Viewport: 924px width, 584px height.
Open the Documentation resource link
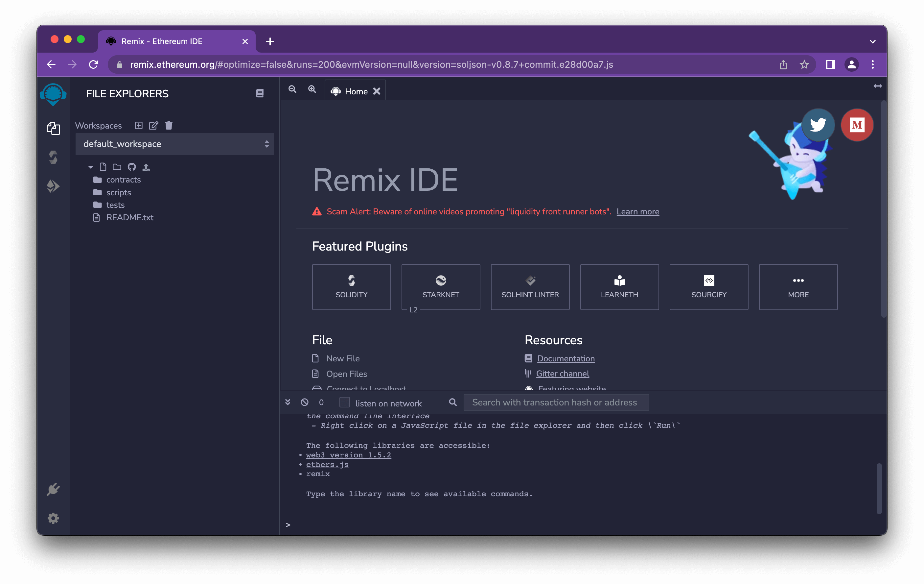point(566,358)
